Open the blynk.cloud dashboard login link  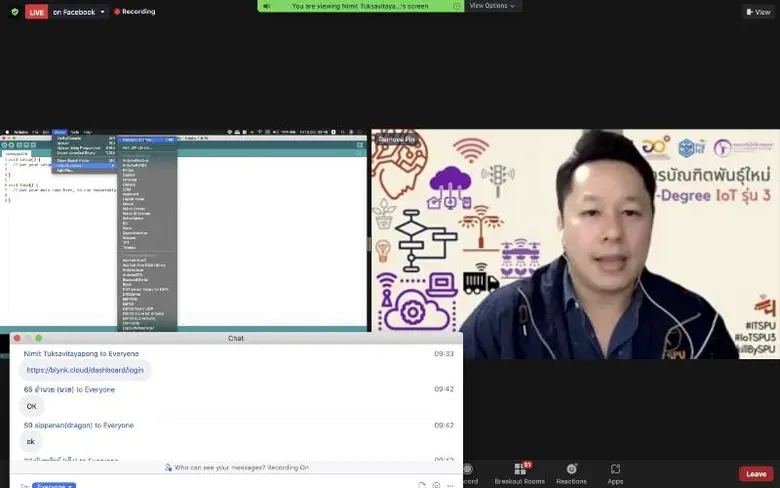[x=85, y=370]
